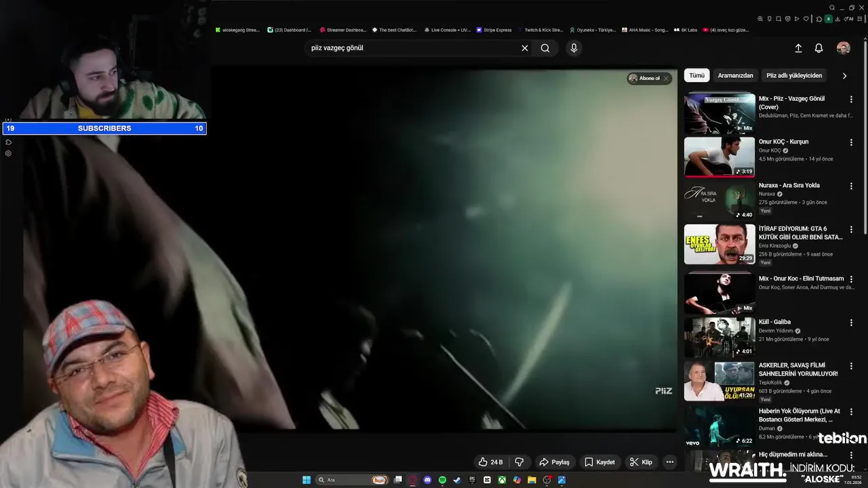
Task: Open Enis Kirazoğlu channel name link
Action: click(774, 246)
